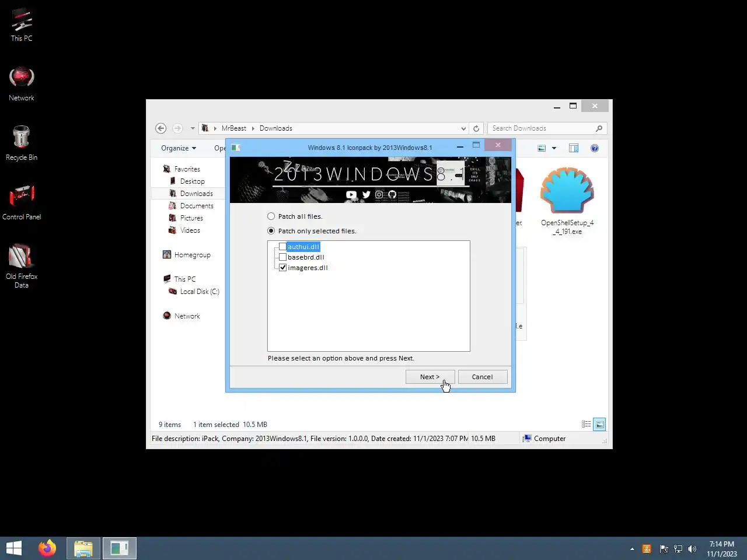Go back in Explorer navigation
The width and height of the screenshot is (747, 560).
point(161,128)
